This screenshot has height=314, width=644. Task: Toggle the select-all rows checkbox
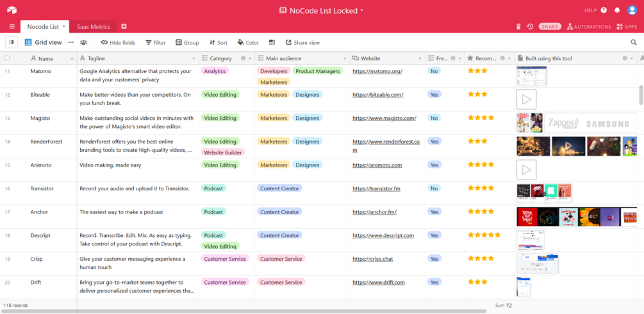point(7,58)
